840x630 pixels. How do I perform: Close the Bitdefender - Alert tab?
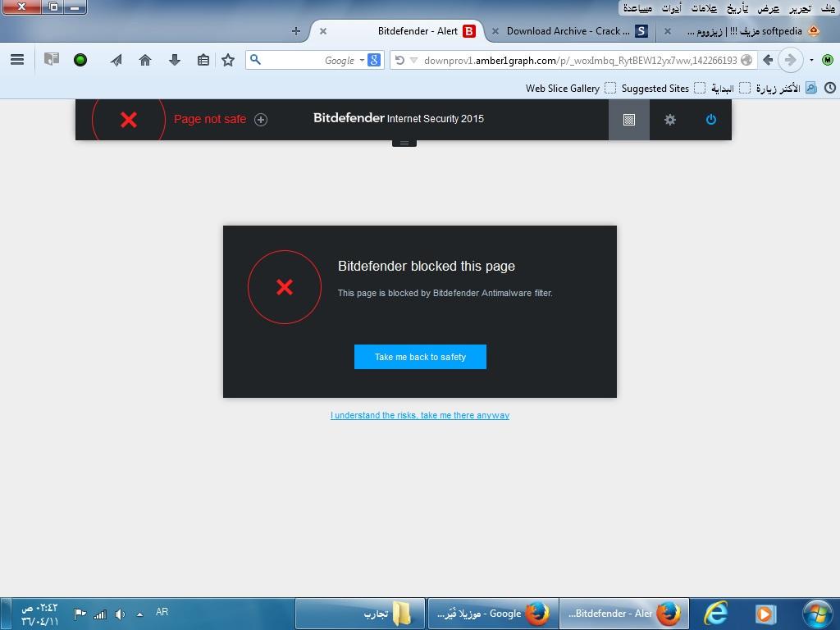click(323, 31)
